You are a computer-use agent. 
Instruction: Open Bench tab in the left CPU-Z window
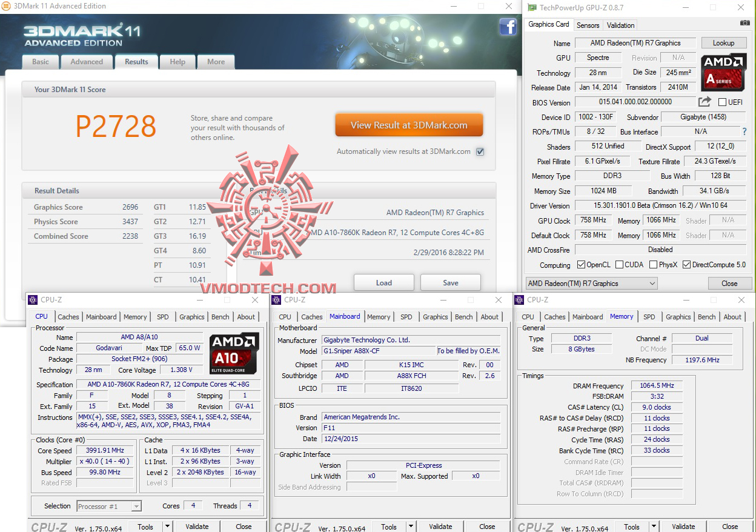(x=220, y=317)
